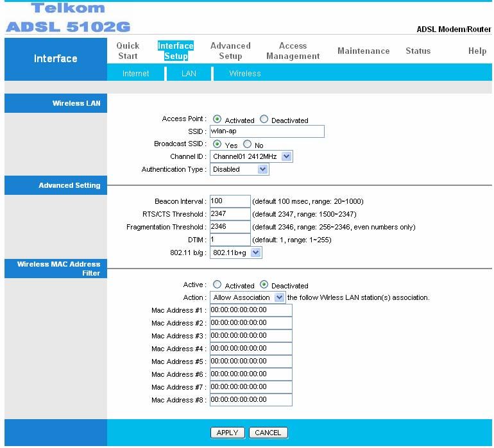494x448 pixels.
Task: Click the CANCEL button
Action: coord(268,433)
